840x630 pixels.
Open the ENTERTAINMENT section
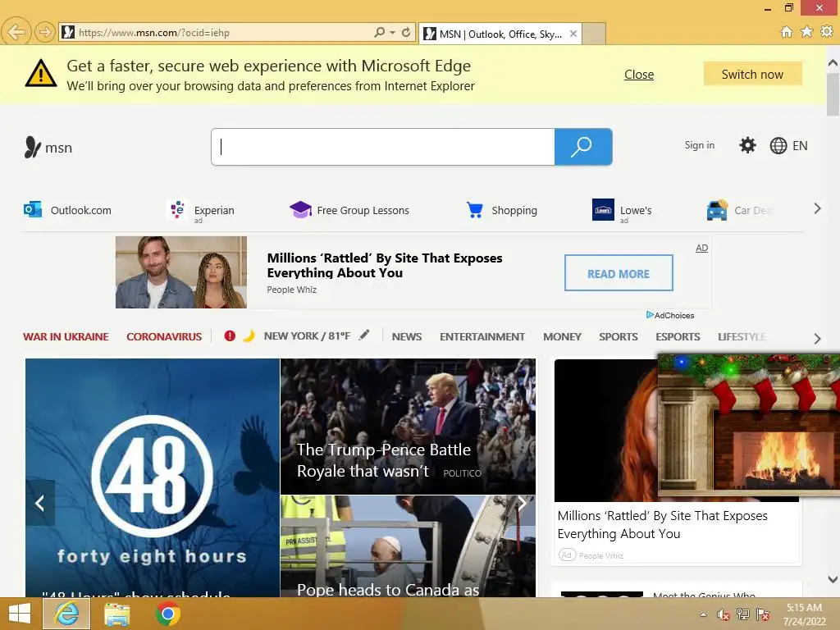482,337
